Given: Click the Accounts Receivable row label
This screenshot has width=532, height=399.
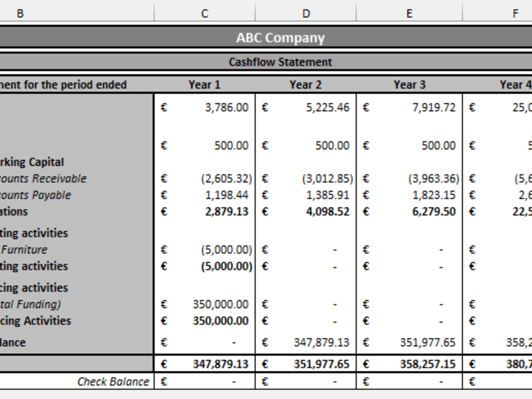Looking at the screenshot, I should [43, 178].
